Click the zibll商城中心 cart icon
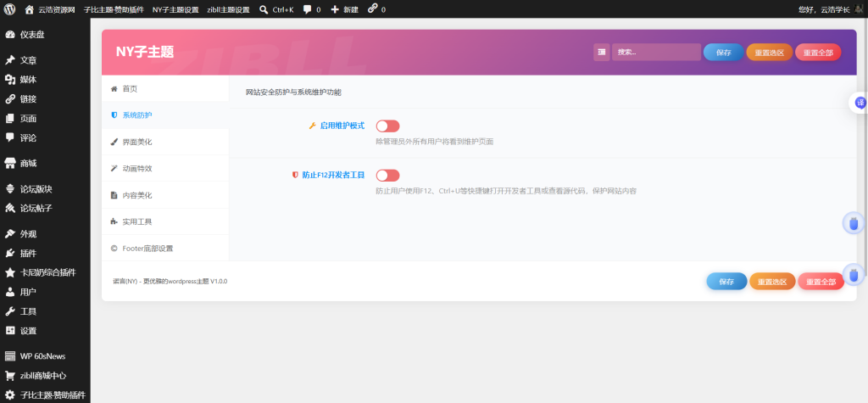The height and width of the screenshot is (403, 868). [x=10, y=376]
